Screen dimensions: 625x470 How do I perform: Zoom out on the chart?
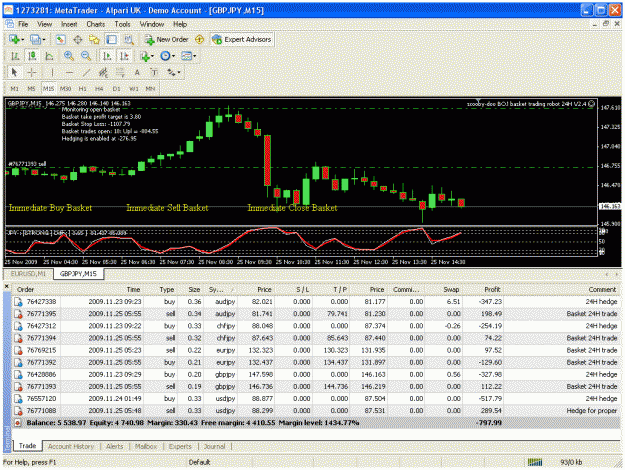[x=86, y=56]
